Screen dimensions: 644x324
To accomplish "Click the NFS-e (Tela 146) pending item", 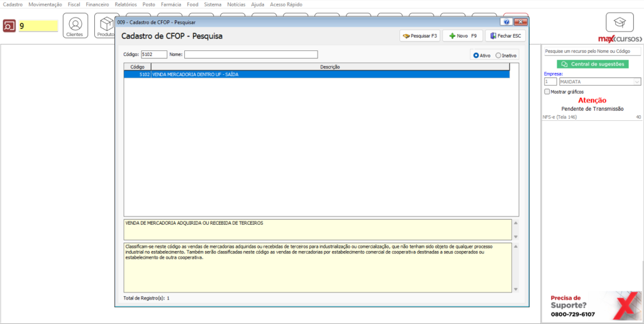I will (x=566, y=117).
